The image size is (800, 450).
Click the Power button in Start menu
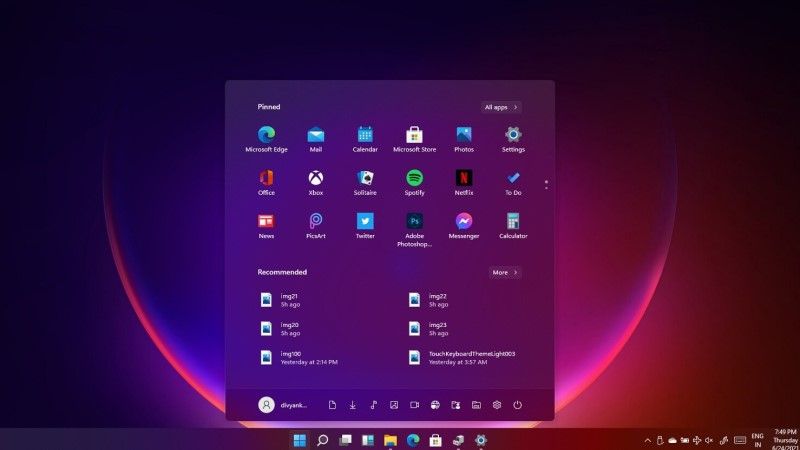[517, 405]
